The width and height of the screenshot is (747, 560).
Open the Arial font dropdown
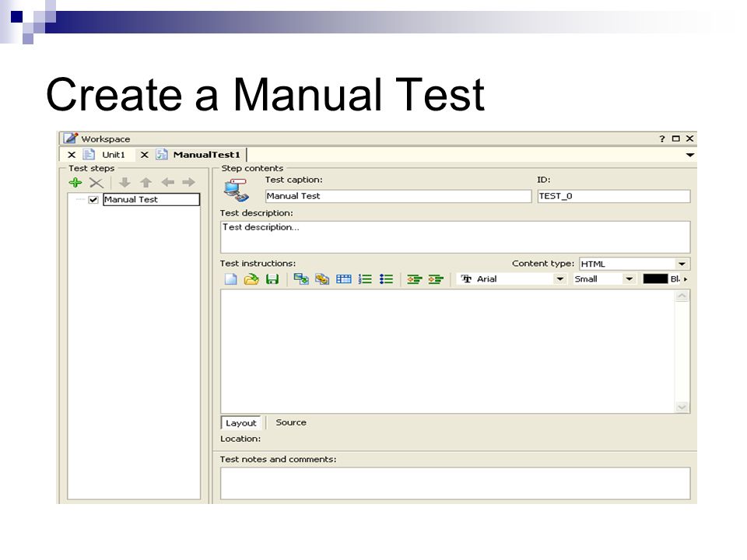pos(560,279)
